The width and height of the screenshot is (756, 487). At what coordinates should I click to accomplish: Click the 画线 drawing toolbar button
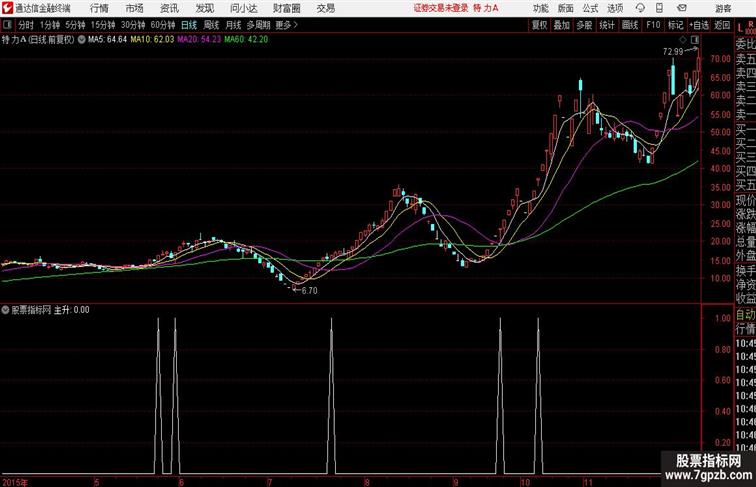click(x=630, y=25)
